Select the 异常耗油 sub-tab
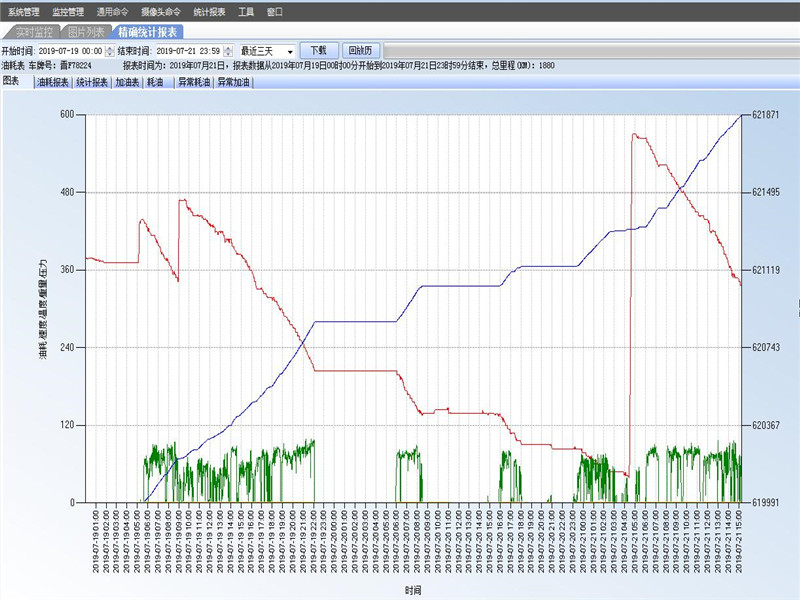The width and height of the screenshot is (800, 600). 194,83
